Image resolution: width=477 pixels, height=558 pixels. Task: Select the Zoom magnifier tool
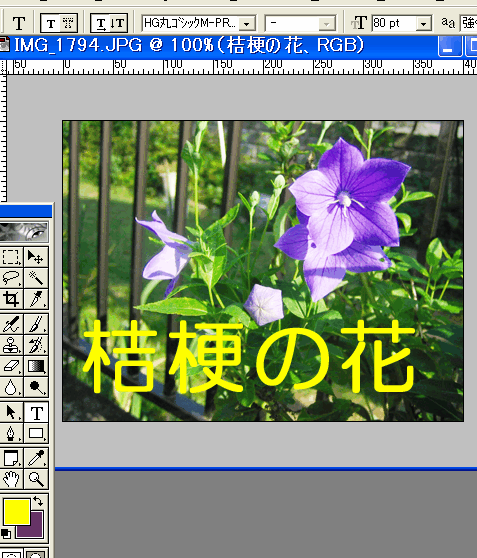pyautogui.click(x=36, y=479)
